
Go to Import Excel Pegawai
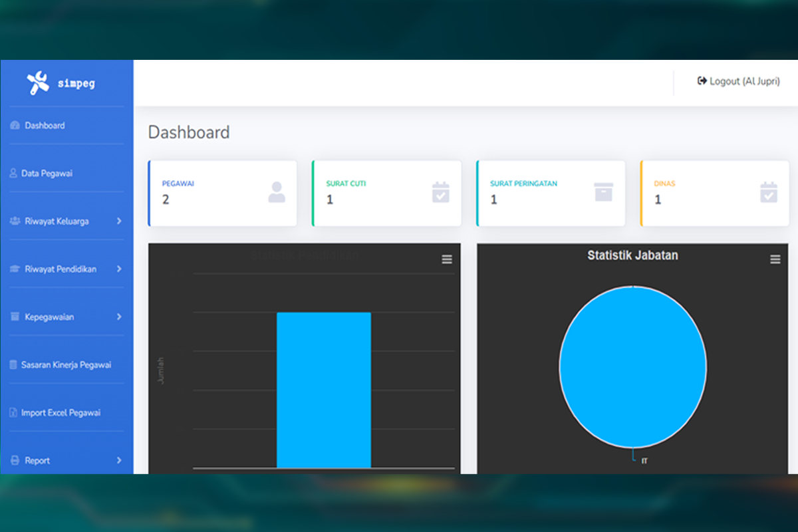click(x=61, y=413)
